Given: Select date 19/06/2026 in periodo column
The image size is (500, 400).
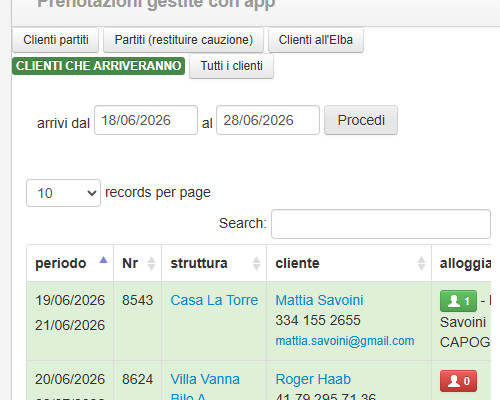Looking at the screenshot, I should click(70, 300).
